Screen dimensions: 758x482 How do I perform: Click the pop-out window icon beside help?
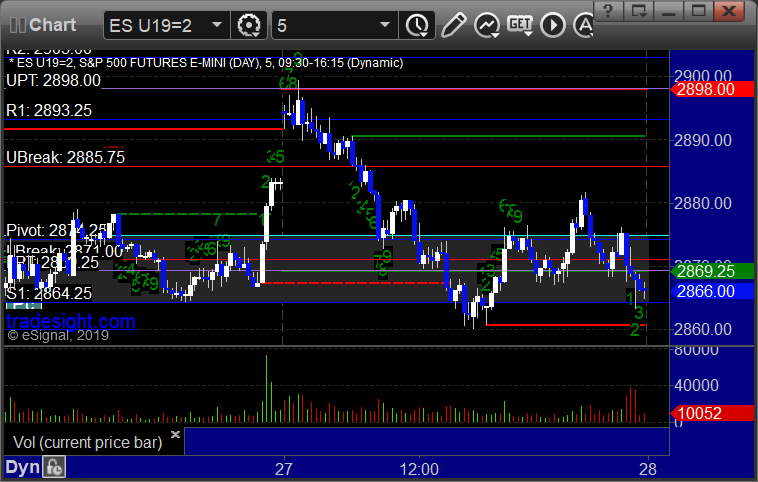638,11
